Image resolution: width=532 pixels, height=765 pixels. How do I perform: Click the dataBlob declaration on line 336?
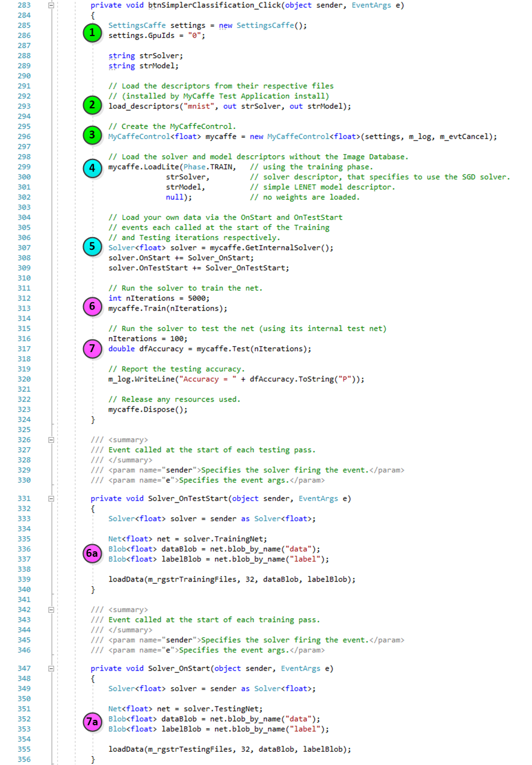(x=214, y=549)
